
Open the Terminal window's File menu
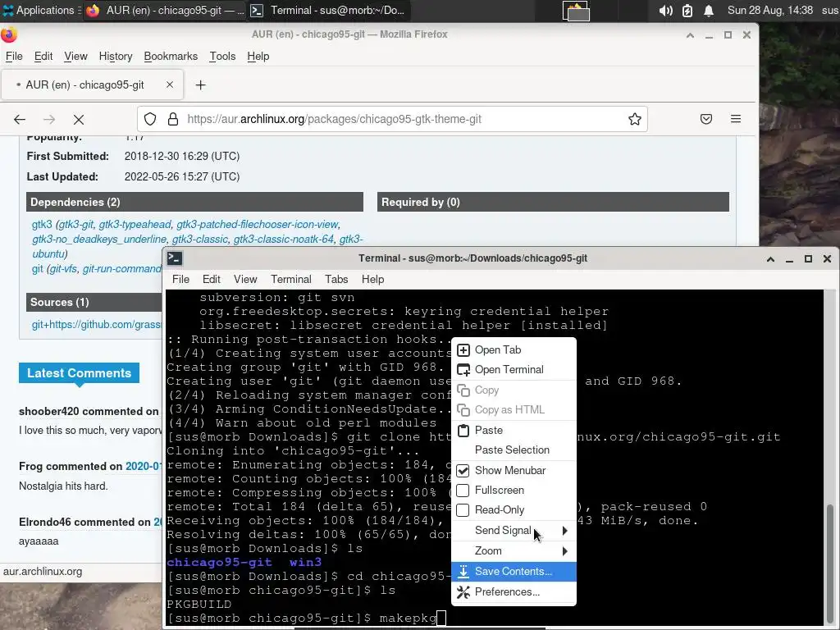[x=180, y=279]
